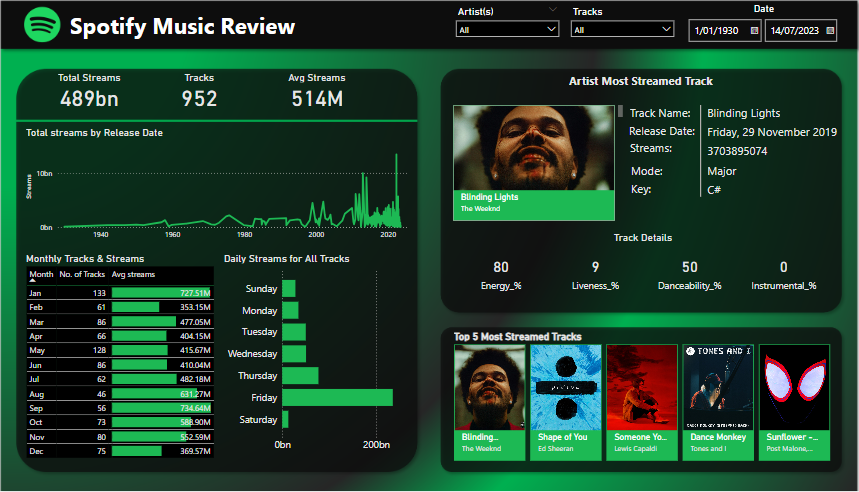Sort table by No. of Tracks header
The width and height of the screenshot is (859, 492).
click(82, 274)
